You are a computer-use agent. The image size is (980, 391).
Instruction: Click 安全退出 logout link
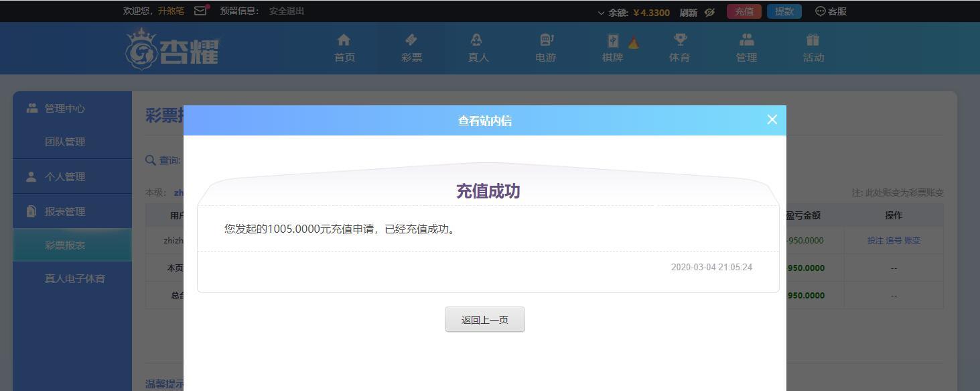pyautogui.click(x=287, y=11)
